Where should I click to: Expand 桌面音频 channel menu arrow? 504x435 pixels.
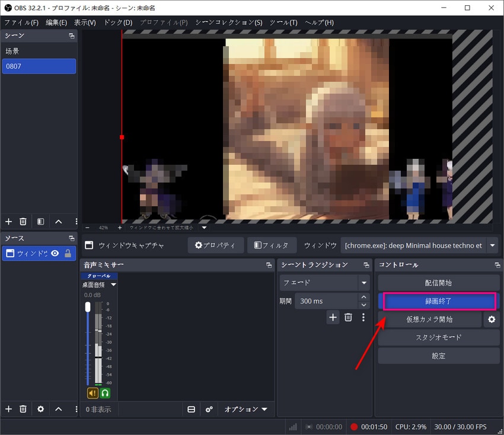point(113,284)
